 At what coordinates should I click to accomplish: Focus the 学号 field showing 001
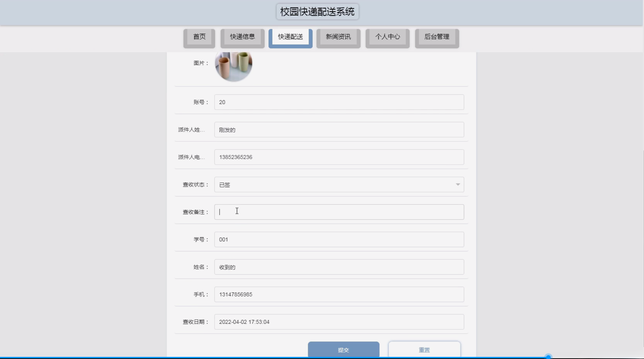click(x=339, y=240)
